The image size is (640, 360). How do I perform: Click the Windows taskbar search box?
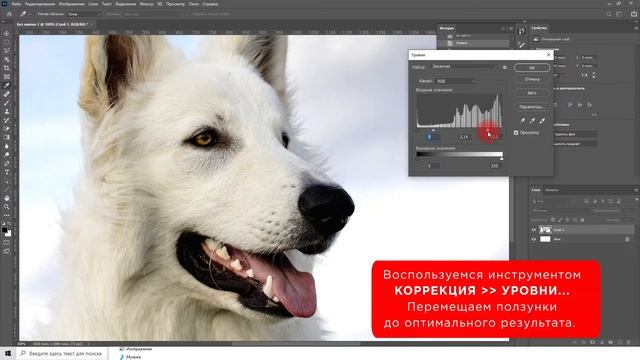[63, 353]
